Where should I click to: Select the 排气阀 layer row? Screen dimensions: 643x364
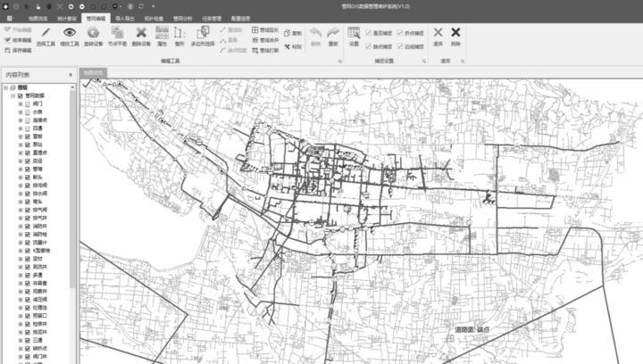40,210
